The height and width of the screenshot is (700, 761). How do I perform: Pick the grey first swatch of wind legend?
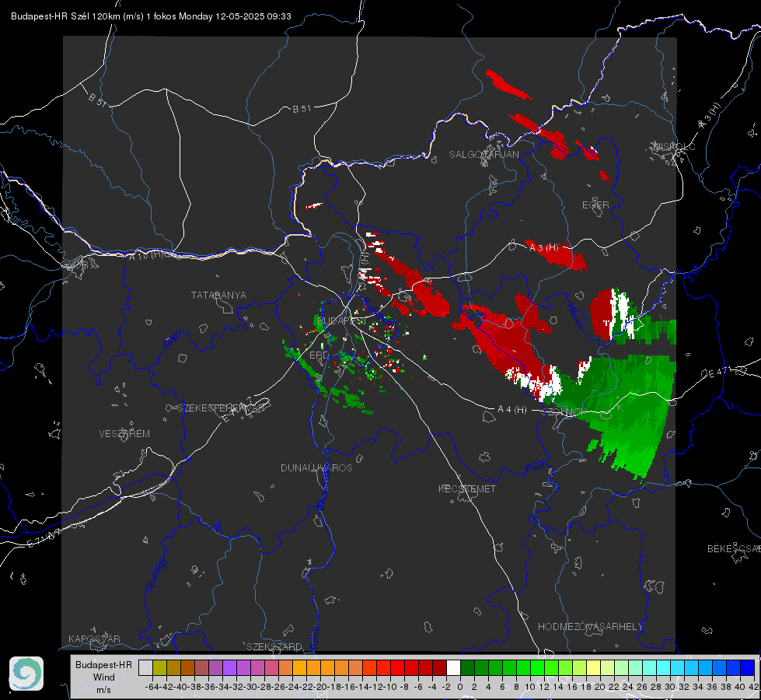[145, 667]
